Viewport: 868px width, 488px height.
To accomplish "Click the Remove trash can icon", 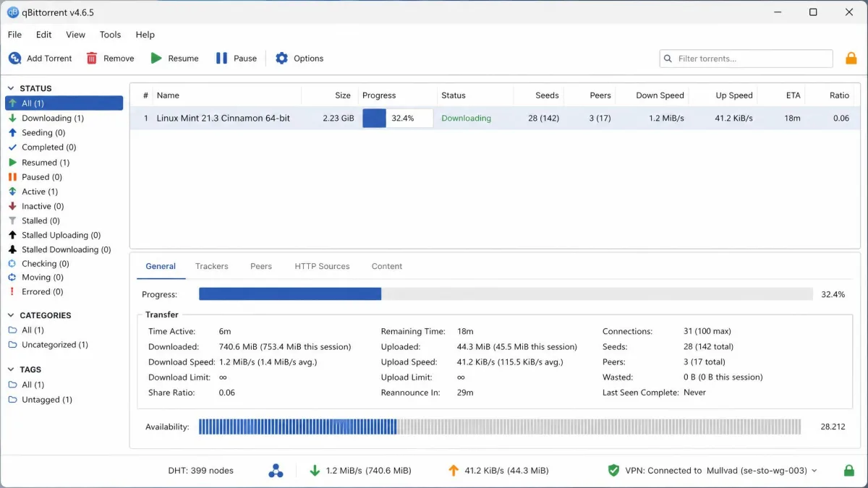I will coord(92,59).
